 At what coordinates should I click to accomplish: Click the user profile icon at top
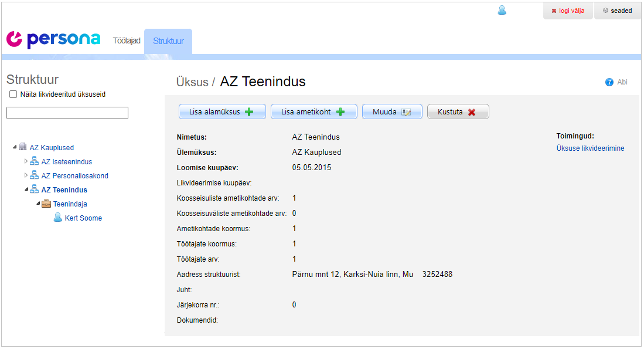click(x=502, y=10)
